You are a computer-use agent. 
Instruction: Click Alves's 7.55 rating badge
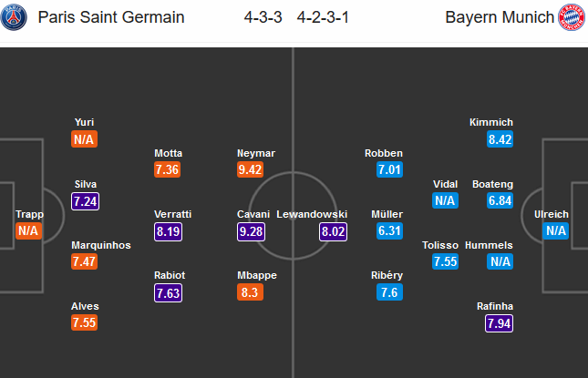pos(85,322)
